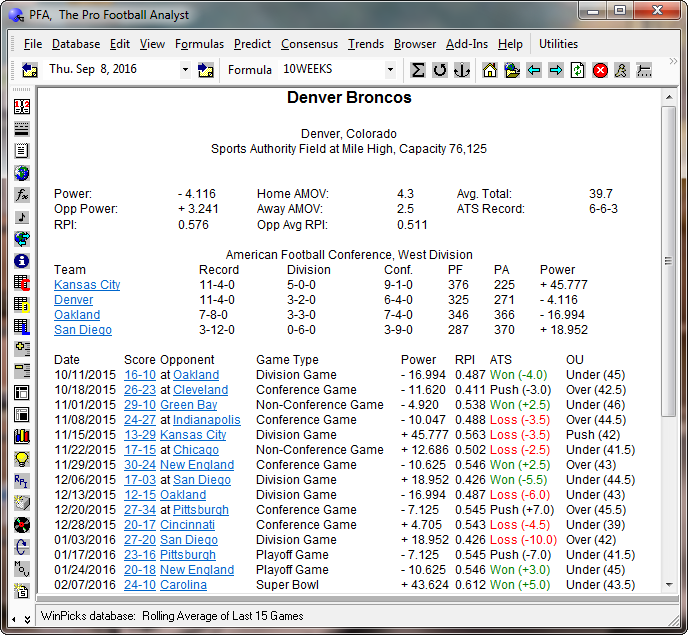This screenshot has width=688, height=635.
Task: Open the Denver link in standings table
Action: click(73, 300)
